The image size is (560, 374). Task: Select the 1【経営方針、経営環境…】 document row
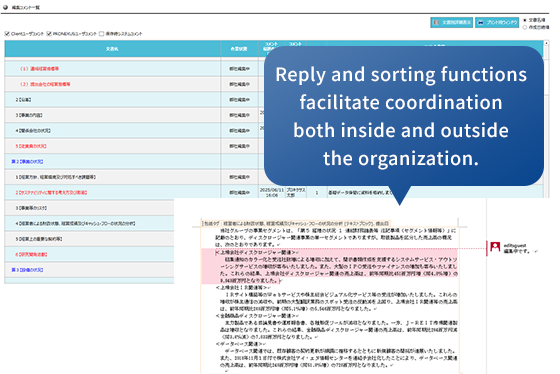coord(55,177)
